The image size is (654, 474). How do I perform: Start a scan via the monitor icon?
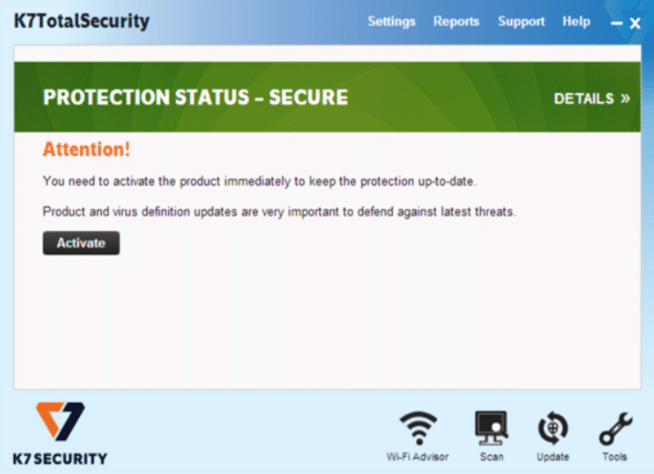coord(491,428)
